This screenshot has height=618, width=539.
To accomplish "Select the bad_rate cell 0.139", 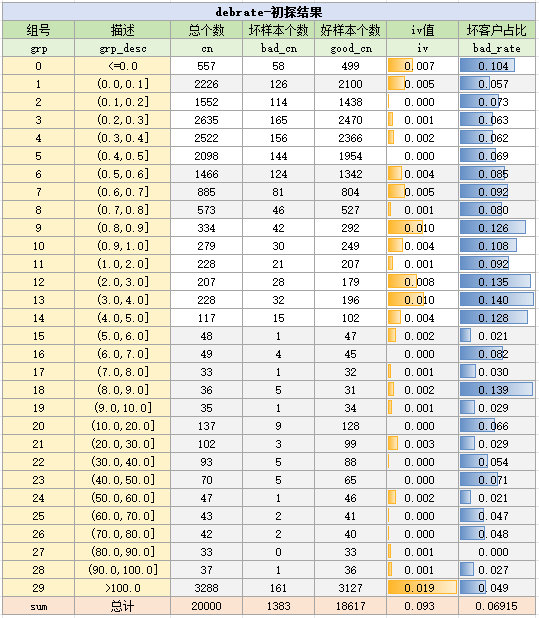I will coord(496,390).
